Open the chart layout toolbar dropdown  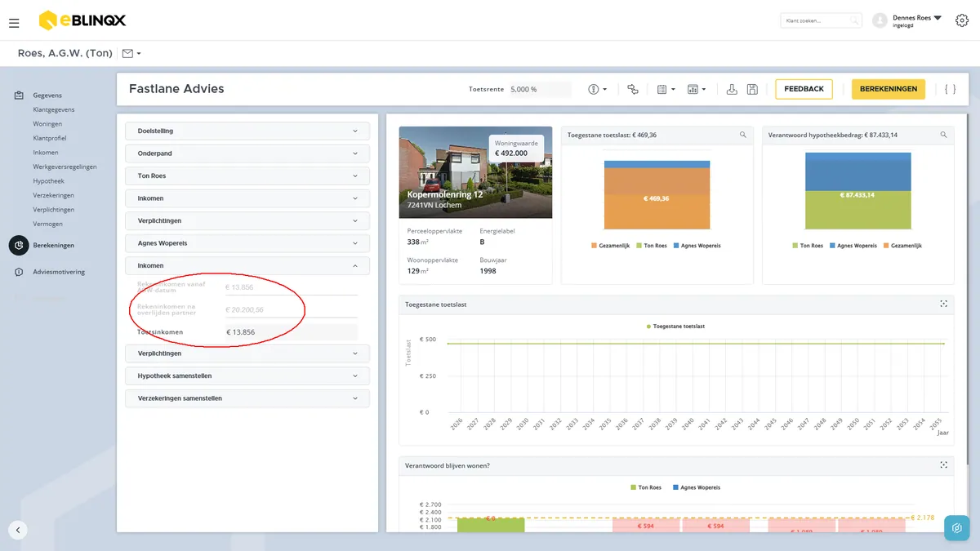[697, 89]
